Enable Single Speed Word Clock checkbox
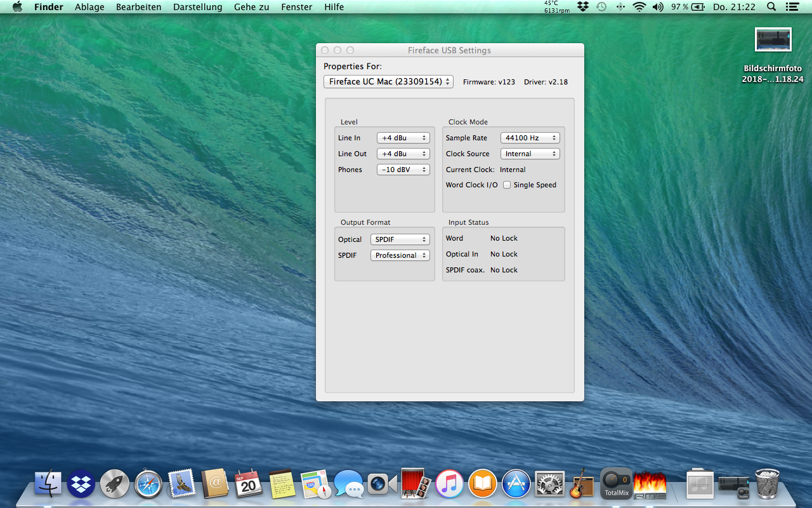This screenshot has height=508, width=812. (x=507, y=185)
